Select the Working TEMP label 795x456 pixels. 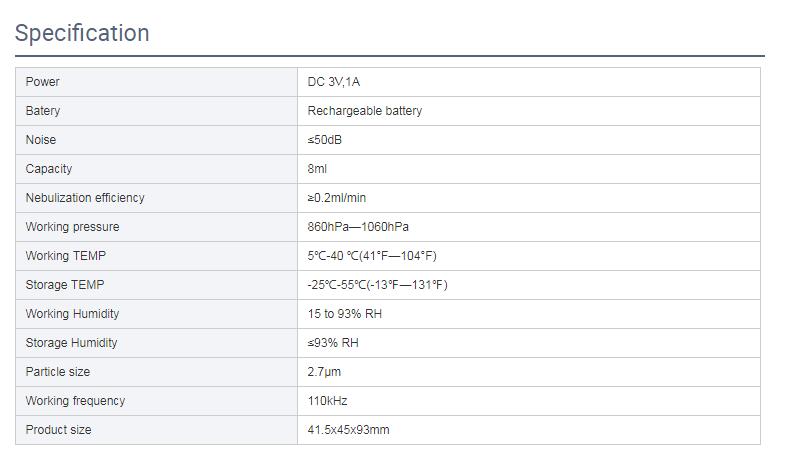62,256
